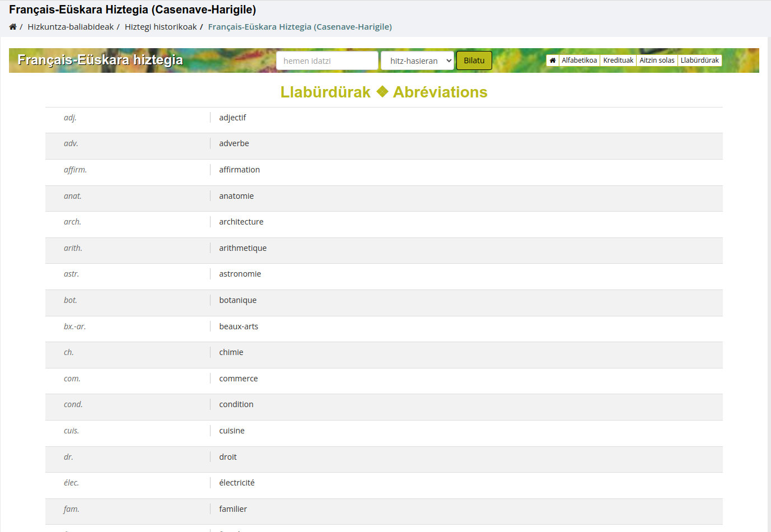The height and width of the screenshot is (532, 771).
Task: Click the Français-Eüskara hiztegia banner title
Action: 100,60
